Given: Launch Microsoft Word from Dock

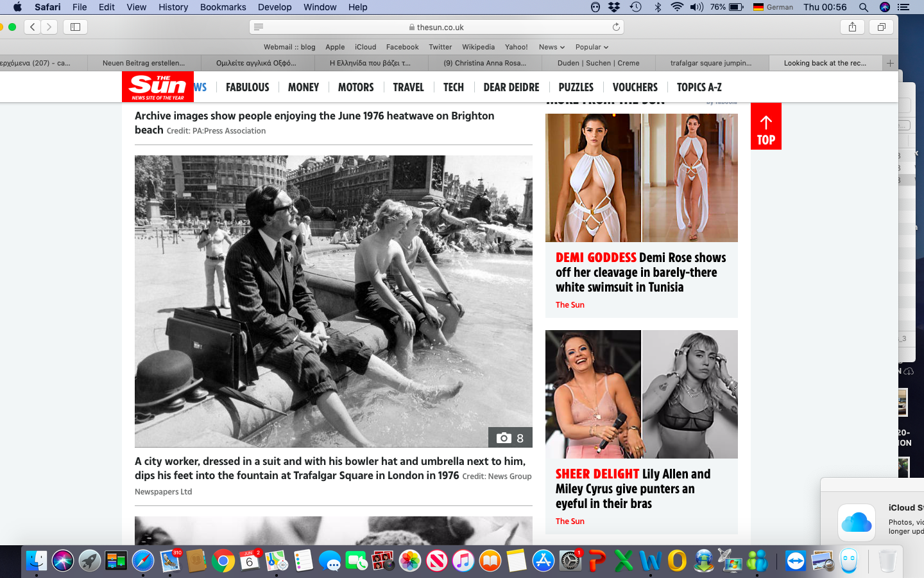Looking at the screenshot, I should click(650, 561).
